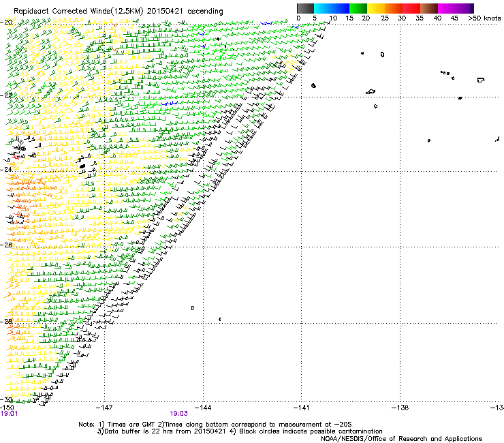Click the "-28" latitude axis label
Screen dimensions: 504x443
(x=6, y=321)
